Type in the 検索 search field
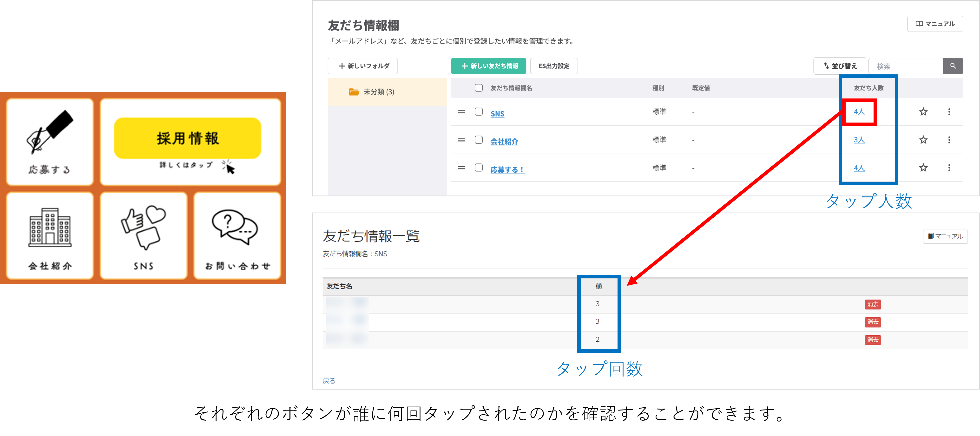 point(905,65)
